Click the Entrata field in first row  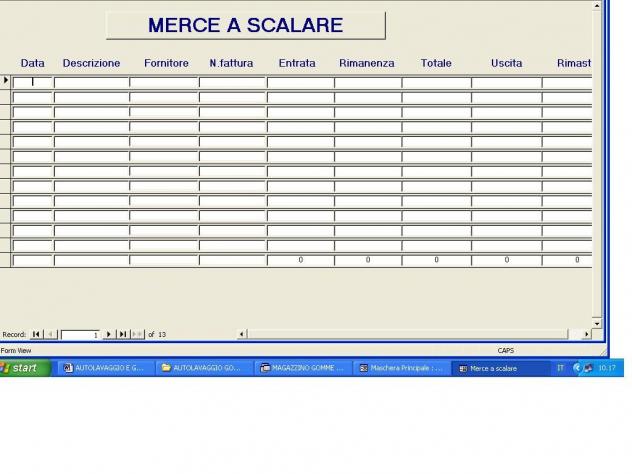301,82
